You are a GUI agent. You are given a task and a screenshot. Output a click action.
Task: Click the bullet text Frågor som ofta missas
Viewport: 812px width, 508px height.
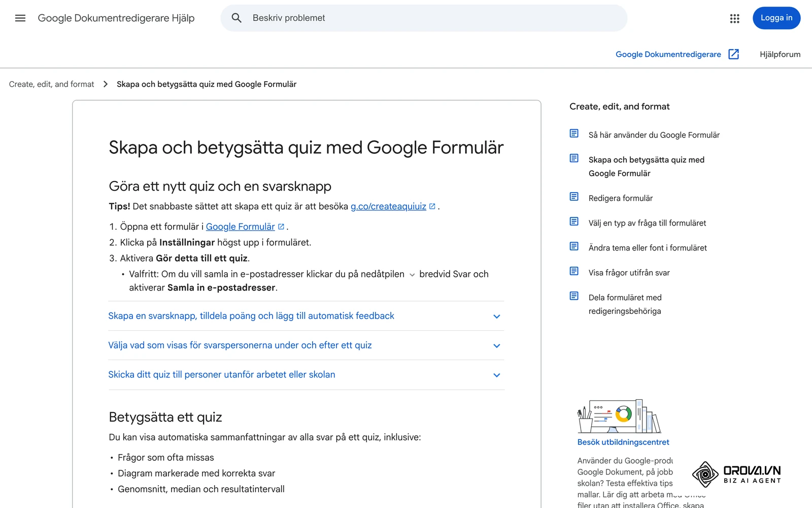pos(166,458)
